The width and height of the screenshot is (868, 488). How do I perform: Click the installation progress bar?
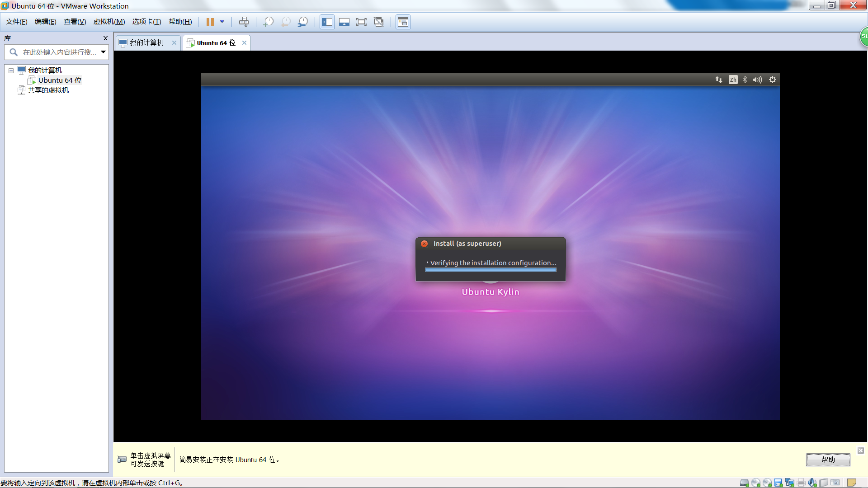coord(491,270)
